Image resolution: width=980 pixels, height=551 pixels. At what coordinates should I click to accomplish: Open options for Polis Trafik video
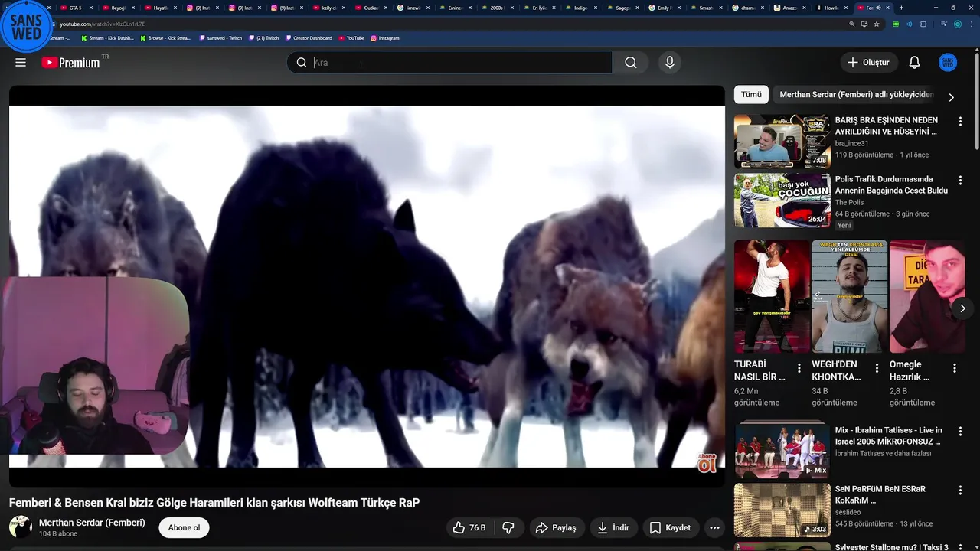[960, 180]
